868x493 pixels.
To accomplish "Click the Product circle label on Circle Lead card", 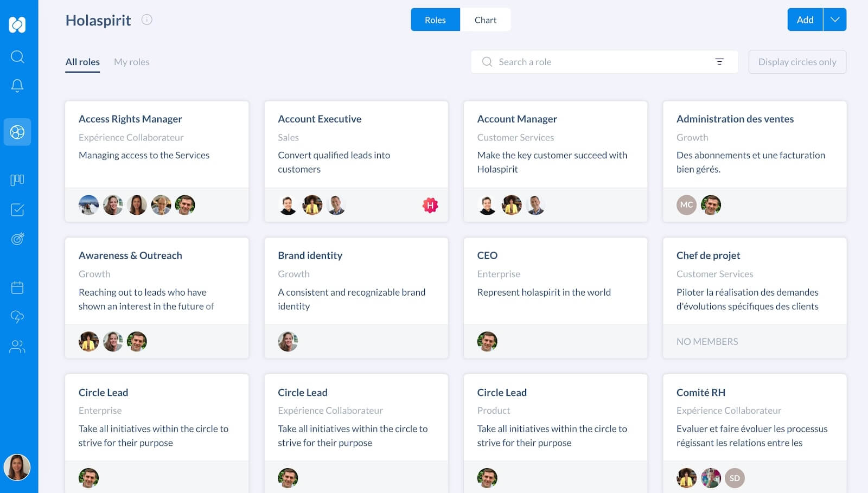I will 494,411.
